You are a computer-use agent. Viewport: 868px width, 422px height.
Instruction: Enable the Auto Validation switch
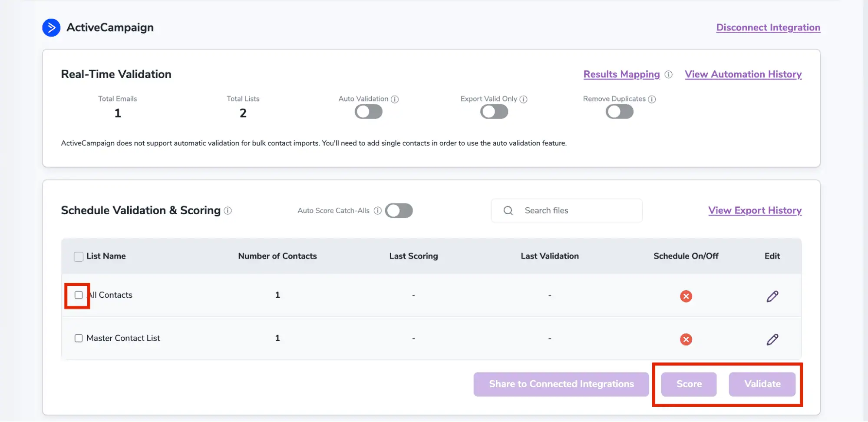(368, 112)
